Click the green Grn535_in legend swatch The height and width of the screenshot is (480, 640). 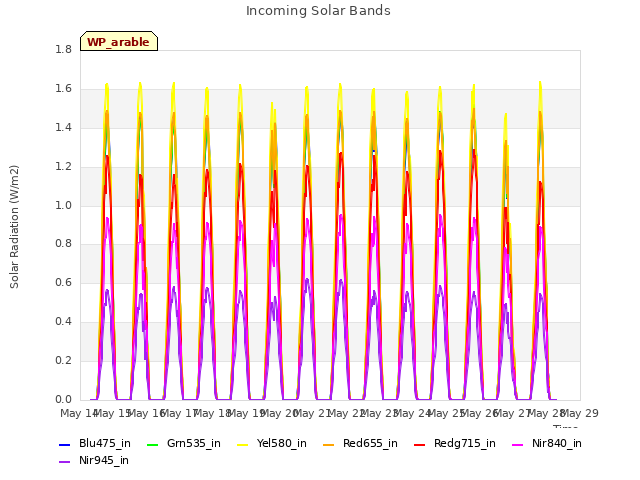click(x=152, y=444)
